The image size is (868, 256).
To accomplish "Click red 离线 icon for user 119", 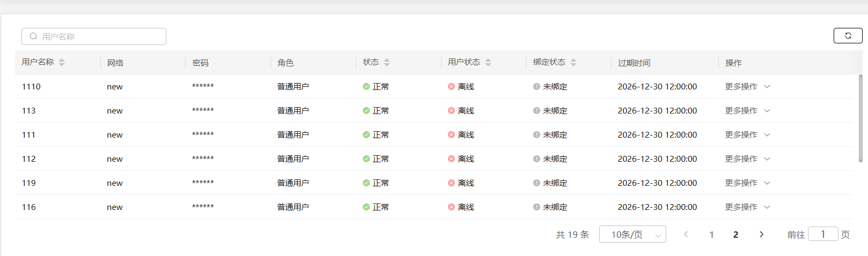I will (452, 183).
